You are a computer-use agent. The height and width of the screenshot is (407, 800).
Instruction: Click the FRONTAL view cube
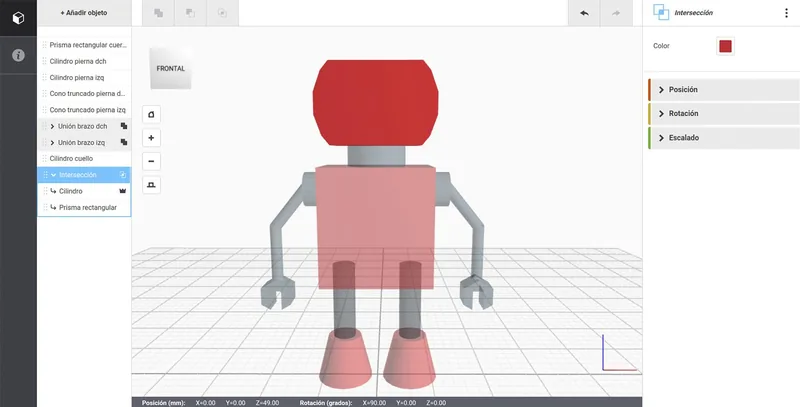click(x=171, y=68)
